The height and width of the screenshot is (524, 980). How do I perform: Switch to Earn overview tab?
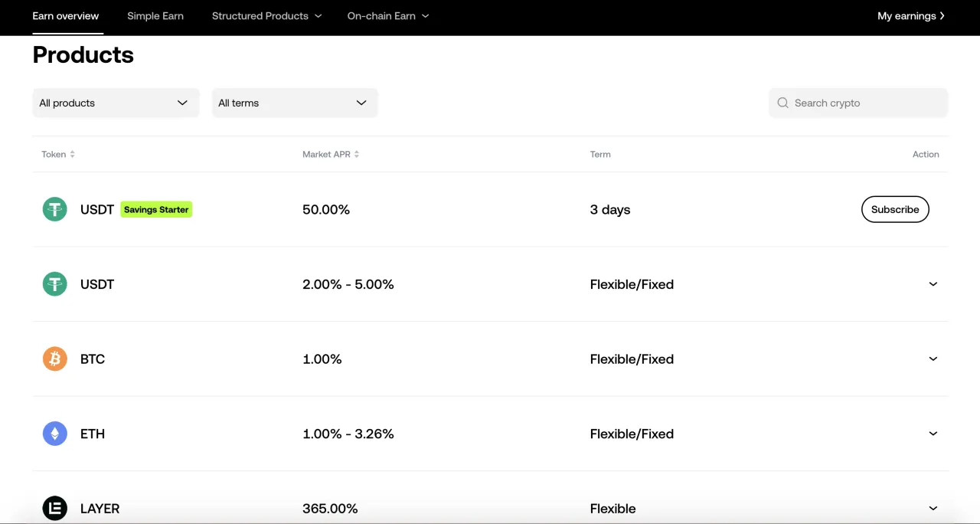coord(66,16)
